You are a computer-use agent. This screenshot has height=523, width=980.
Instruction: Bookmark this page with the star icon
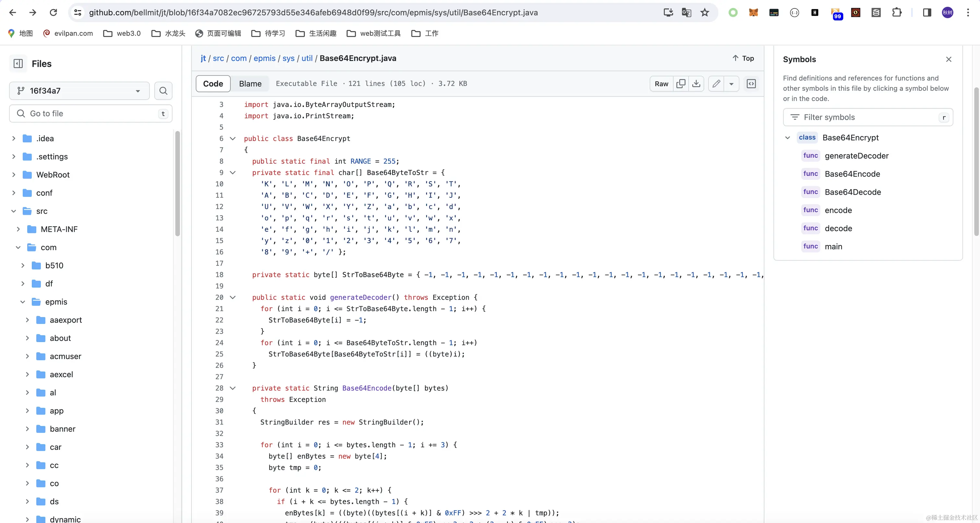click(x=705, y=13)
